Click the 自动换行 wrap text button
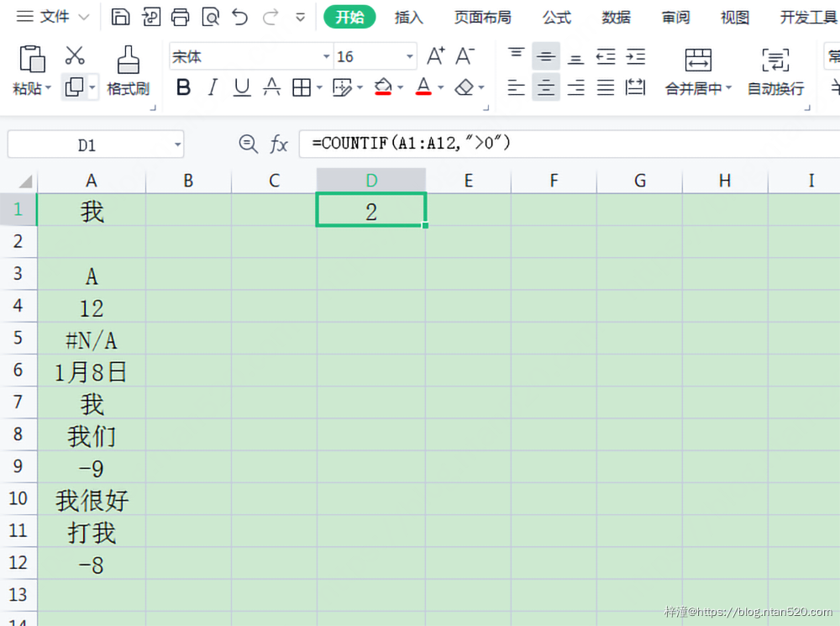The image size is (840, 626). click(775, 71)
